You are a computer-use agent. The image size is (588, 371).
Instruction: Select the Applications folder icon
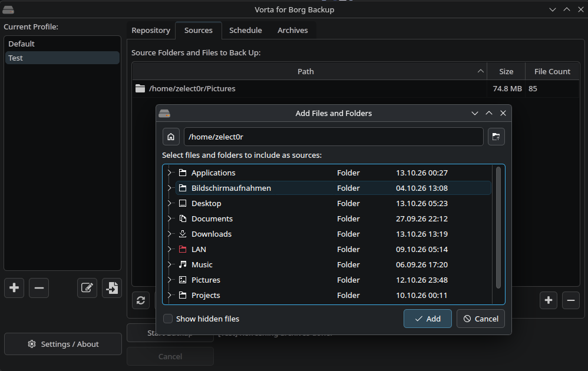pos(183,173)
